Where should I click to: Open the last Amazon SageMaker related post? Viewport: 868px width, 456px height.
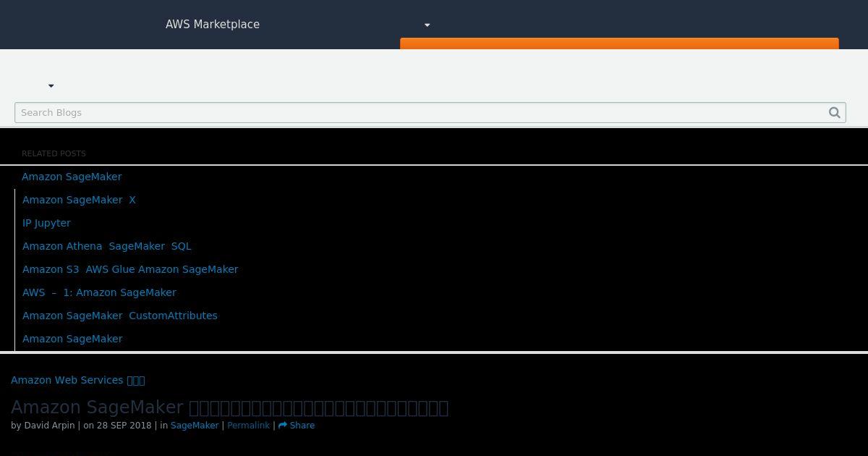pyautogui.click(x=72, y=339)
